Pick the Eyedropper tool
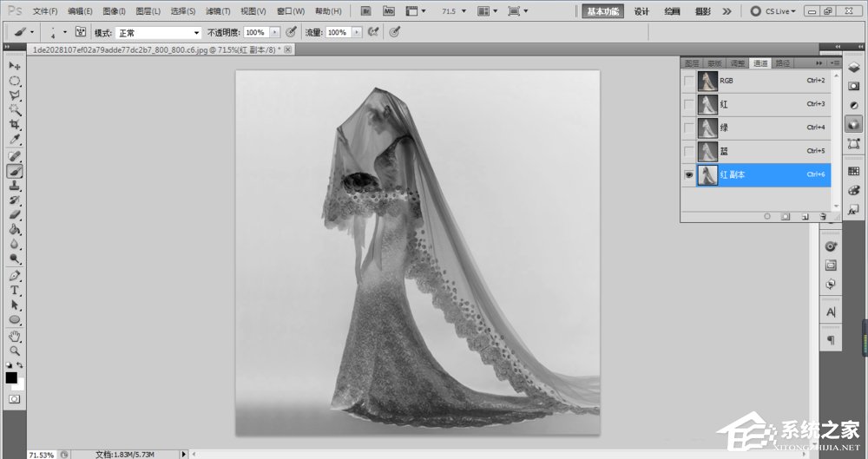The width and height of the screenshot is (868, 459). coord(15,140)
